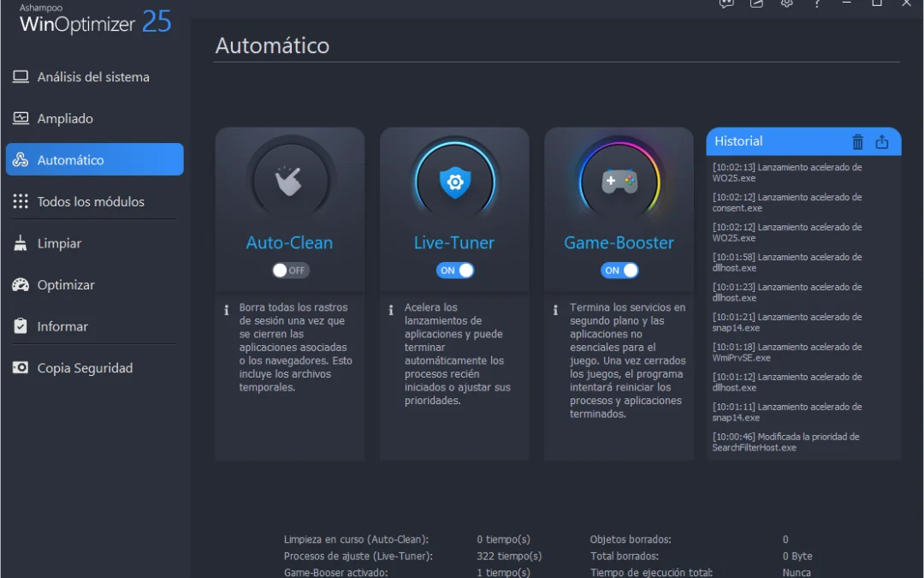Click the Live-Tuner shield gear icon
Screen dimensions: 924x578
[454, 181]
